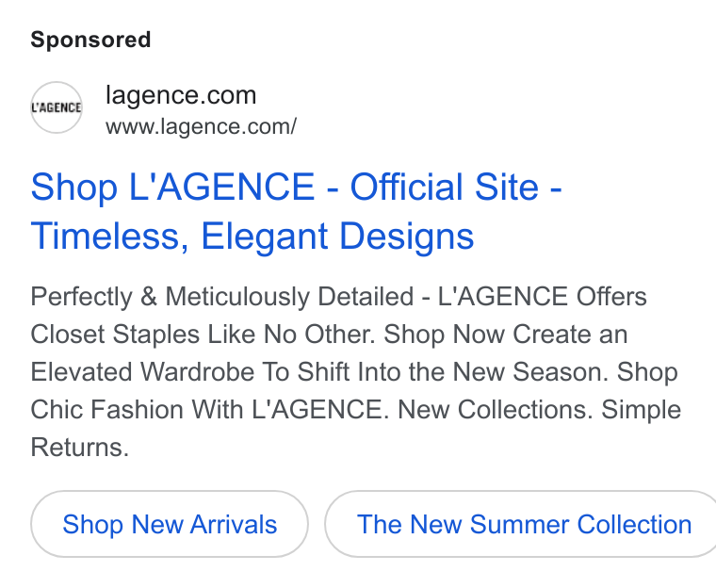Click the 'Sponsored' label
This screenshot has width=716, height=588.
90,40
